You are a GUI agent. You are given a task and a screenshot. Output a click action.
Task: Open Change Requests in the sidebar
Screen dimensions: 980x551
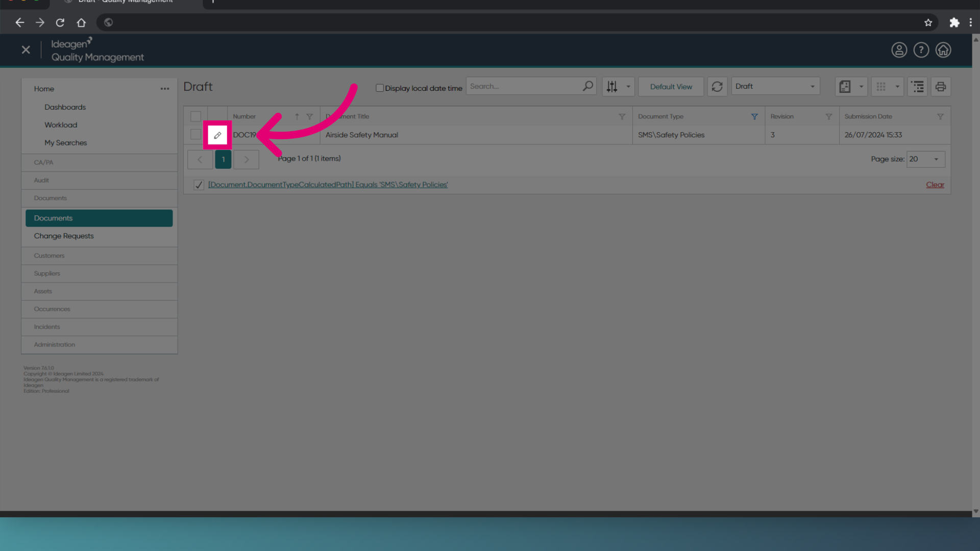(x=64, y=236)
